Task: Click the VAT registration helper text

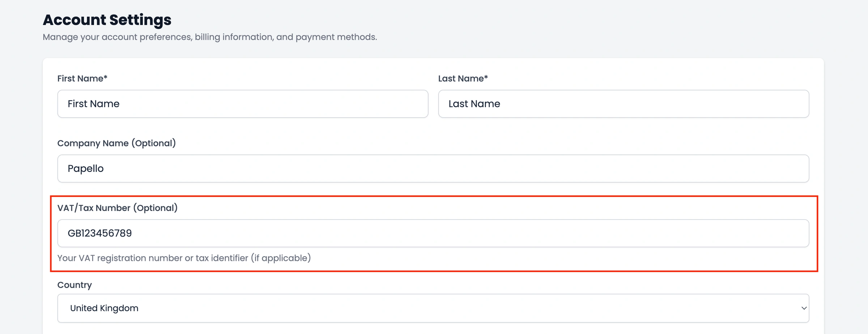Action: [x=184, y=258]
